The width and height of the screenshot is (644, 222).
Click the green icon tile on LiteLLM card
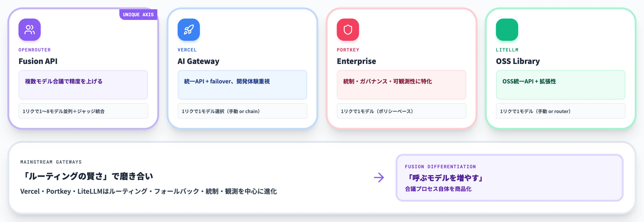(x=507, y=30)
